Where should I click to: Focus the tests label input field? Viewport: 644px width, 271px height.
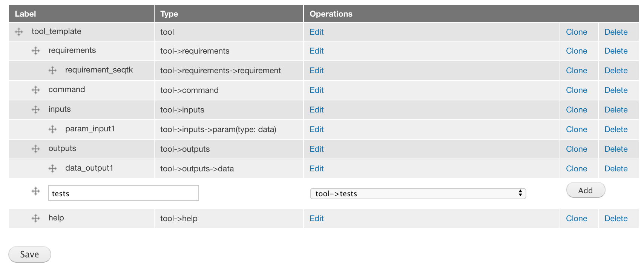point(124,193)
